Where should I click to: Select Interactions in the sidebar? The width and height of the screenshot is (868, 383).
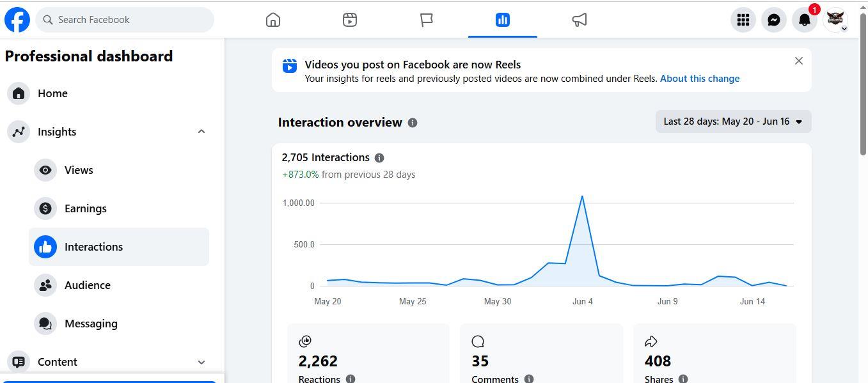(x=119, y=247)
